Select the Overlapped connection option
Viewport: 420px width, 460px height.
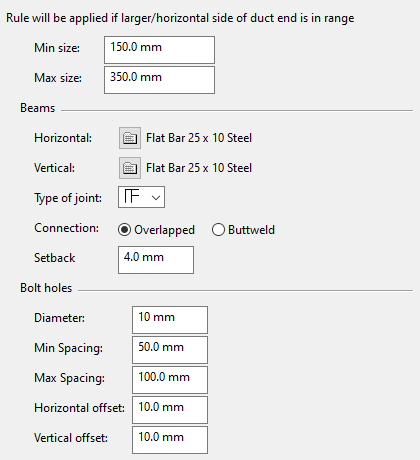tap(124, 230)
